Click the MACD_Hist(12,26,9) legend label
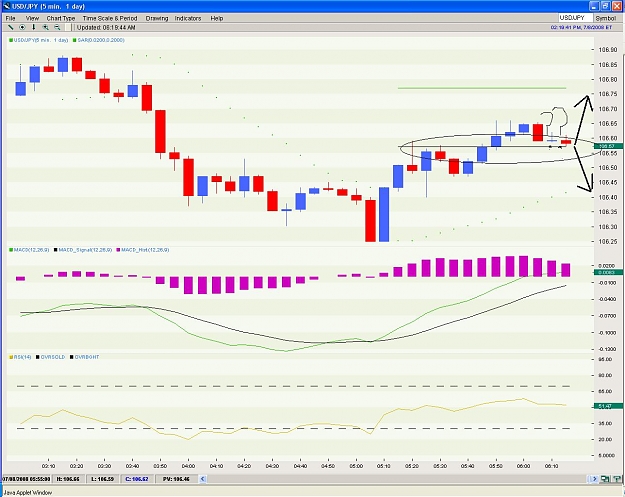Screen dimensions: 625x497 click(145, 250)
